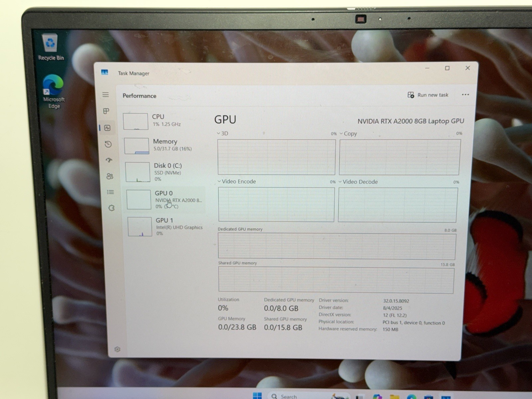Click driver version '32.0.15.8092'
The width and height of the screenshot is (532, 399).
[x=396, y=301]
